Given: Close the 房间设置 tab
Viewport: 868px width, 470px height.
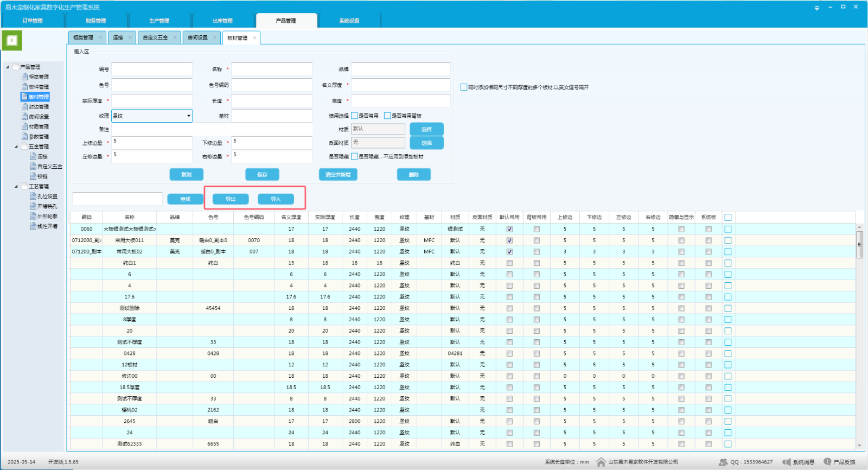Looking at the screenshot, I should [215, 37].
